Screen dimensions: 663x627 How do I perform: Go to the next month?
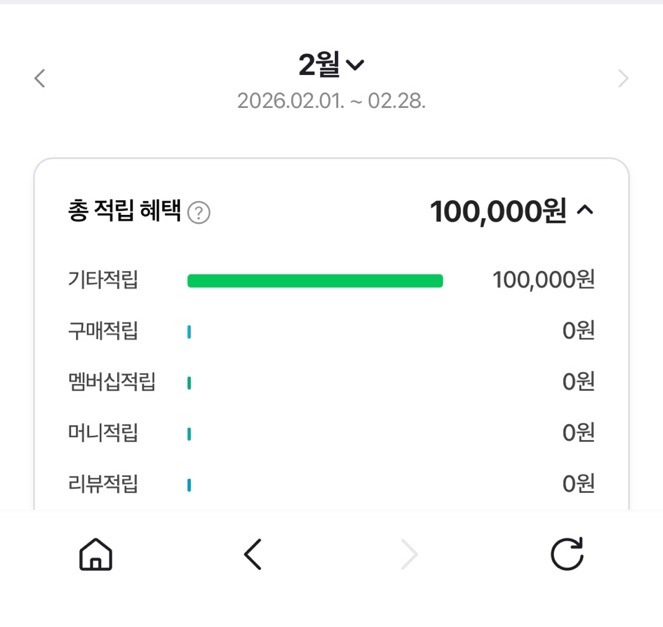623,78
